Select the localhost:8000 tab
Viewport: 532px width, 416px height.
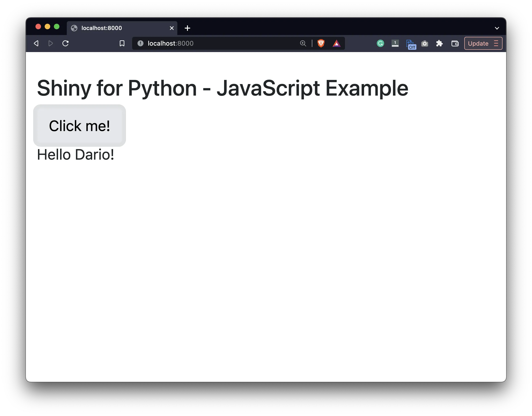(x=110, y=28)
